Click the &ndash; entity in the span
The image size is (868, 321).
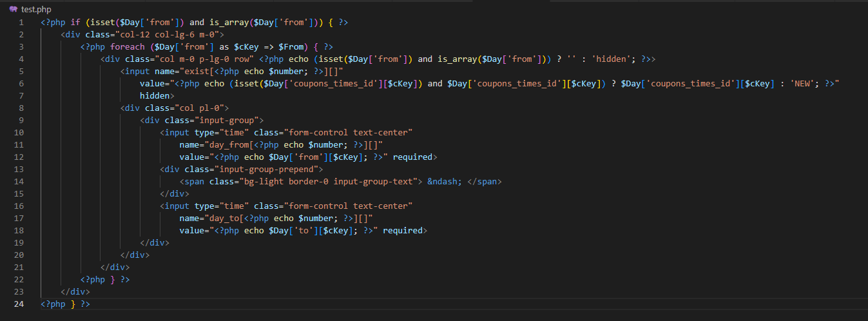click(x=445, y=182)
